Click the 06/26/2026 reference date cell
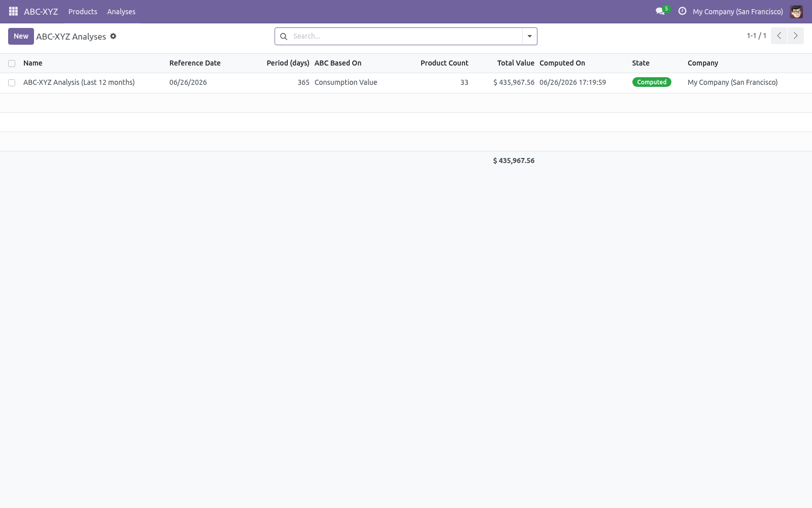The height and width of the screenshot is (508, 812). (188, 82)
